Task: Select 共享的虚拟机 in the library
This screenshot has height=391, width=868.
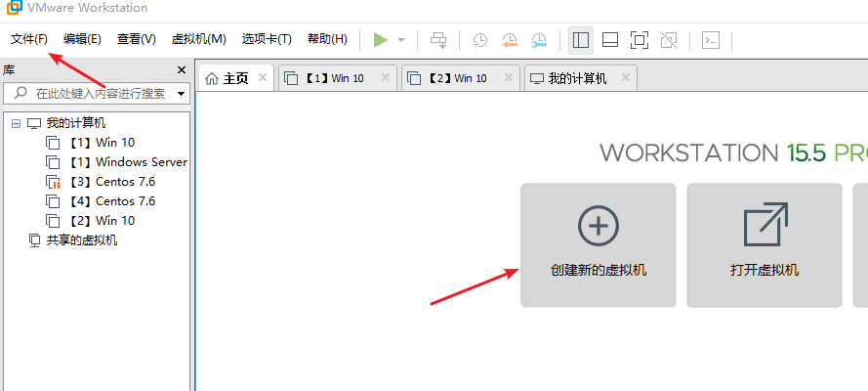Action: (82, 240)
